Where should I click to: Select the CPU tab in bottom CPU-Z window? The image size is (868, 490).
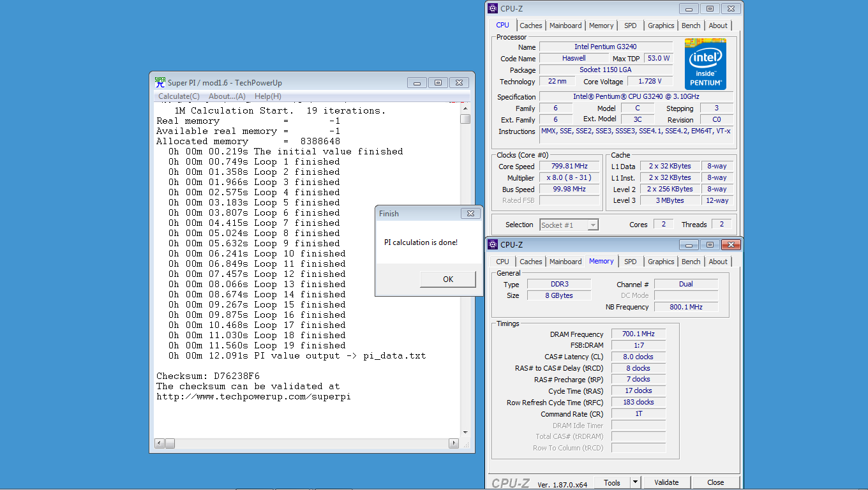click(x=503, y=262)
